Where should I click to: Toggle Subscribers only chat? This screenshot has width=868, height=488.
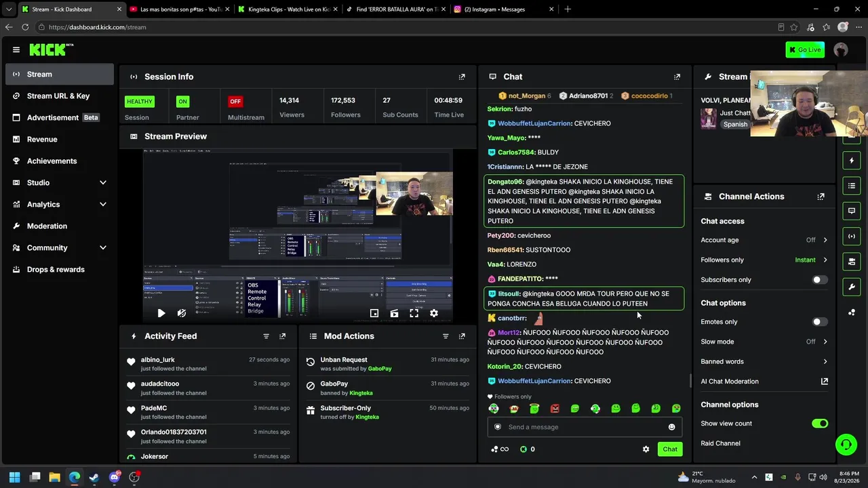(820, 280)
